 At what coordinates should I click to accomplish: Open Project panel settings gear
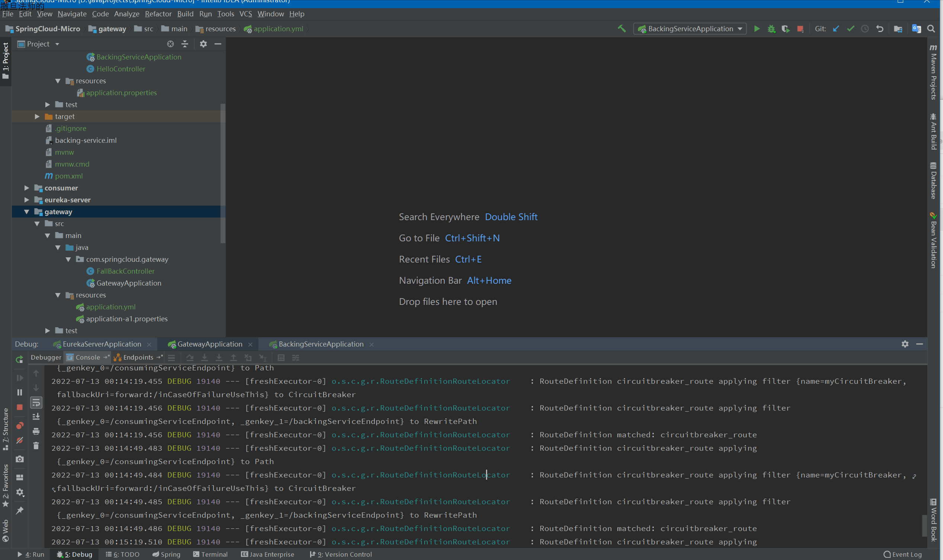(203, 44)
